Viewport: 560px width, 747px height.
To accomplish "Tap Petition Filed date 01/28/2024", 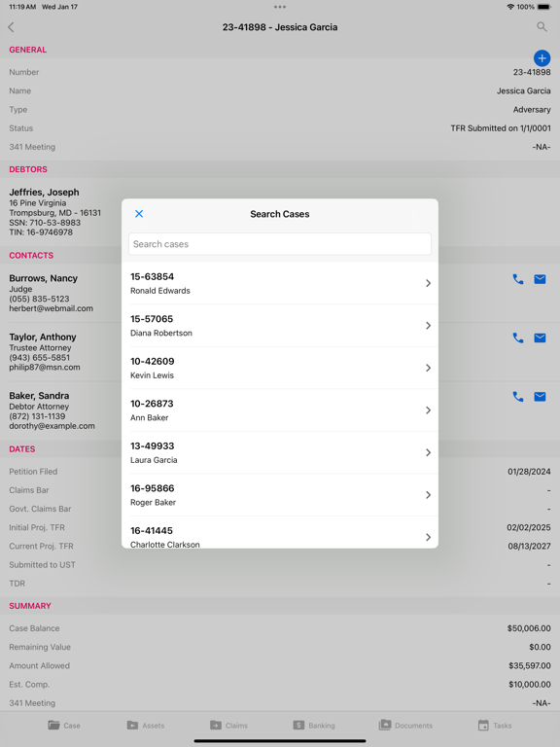I will pos(529,471).
